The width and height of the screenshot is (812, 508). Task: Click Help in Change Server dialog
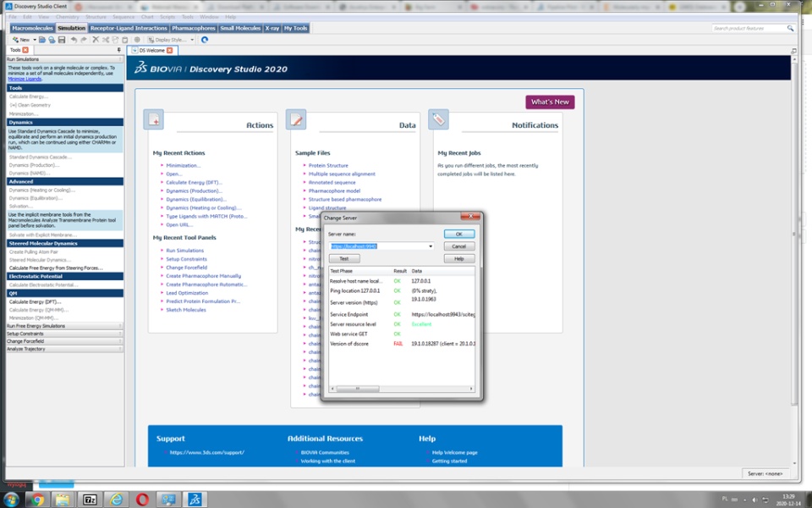458,259
